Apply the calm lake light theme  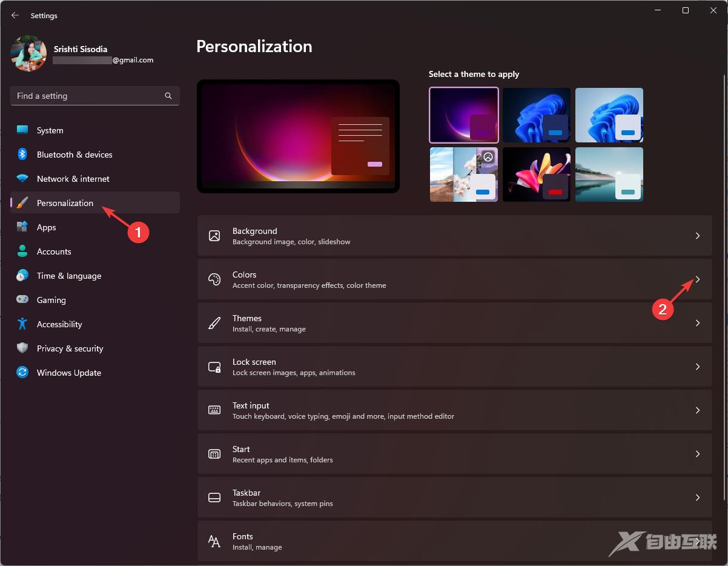pyautogui.click(x=609, y=175)
